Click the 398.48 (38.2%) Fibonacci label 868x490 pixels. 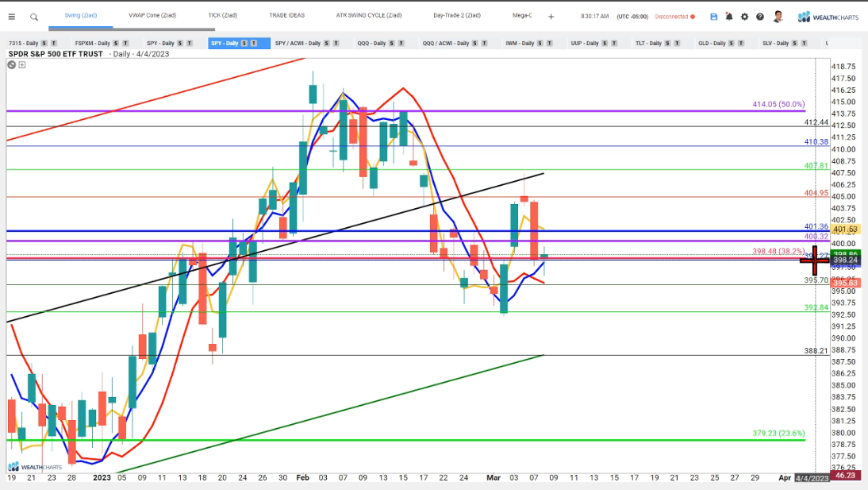[778, 251]
